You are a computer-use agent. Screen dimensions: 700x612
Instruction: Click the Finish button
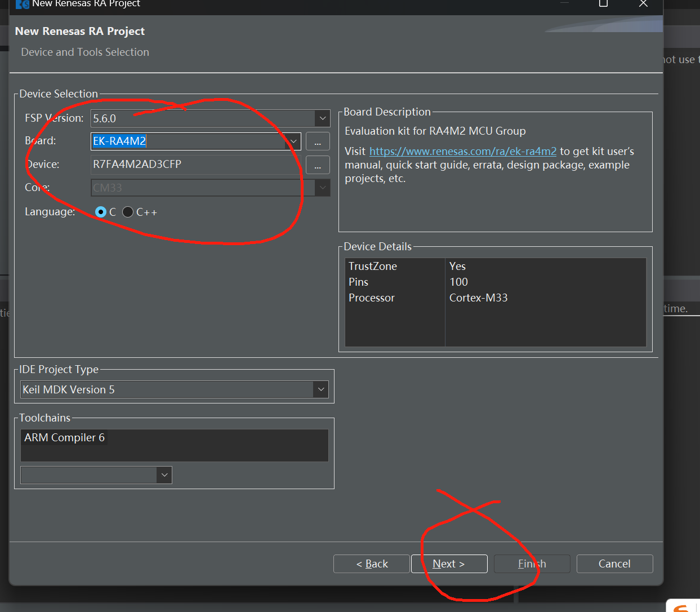point(532,564)
